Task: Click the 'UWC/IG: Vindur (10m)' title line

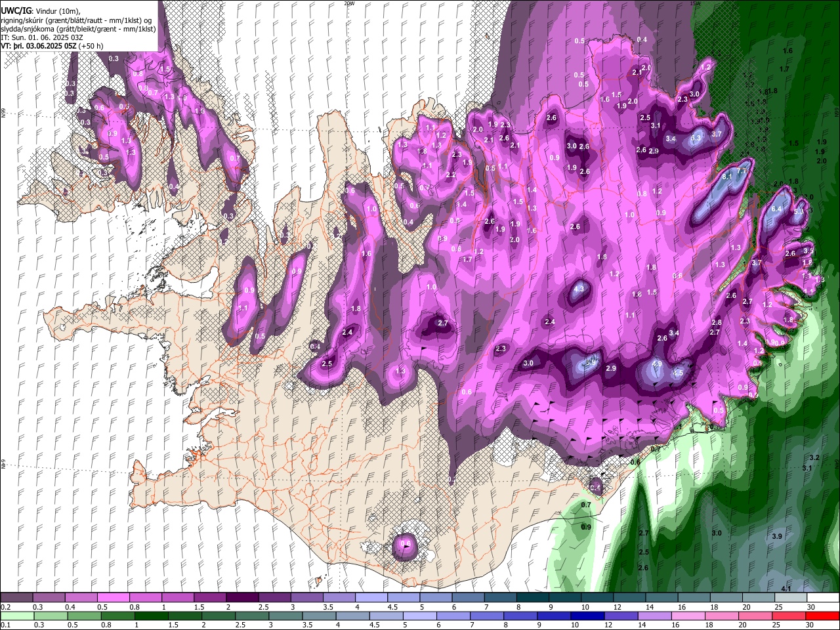Action: point(40,11)
